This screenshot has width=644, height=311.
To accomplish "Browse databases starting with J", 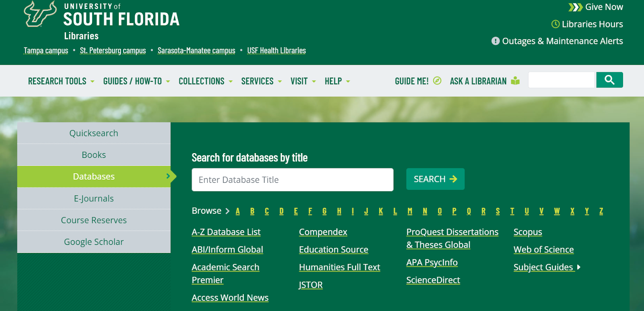I will pyautogui.click(x=366, y=211).
